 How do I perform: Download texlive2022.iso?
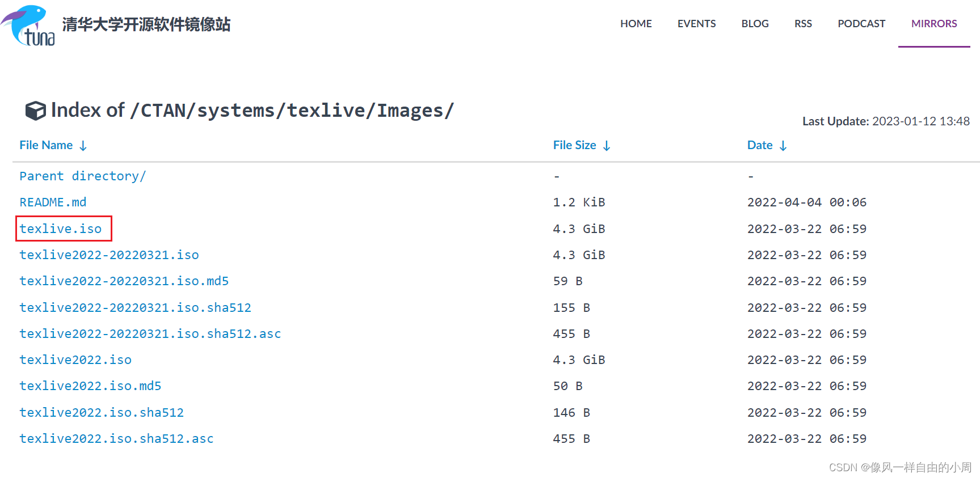tap(75, 360)
